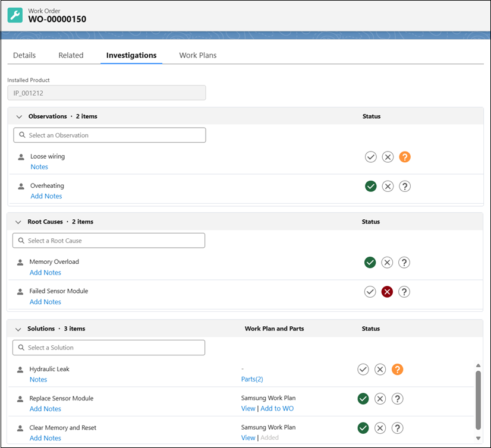
Task: Open the Select an Observation lookup
Action: coord(109,135)
